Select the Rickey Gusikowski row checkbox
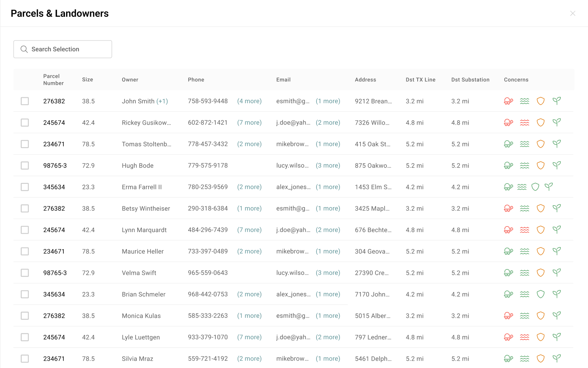588x368 pixels. [25, 123]
